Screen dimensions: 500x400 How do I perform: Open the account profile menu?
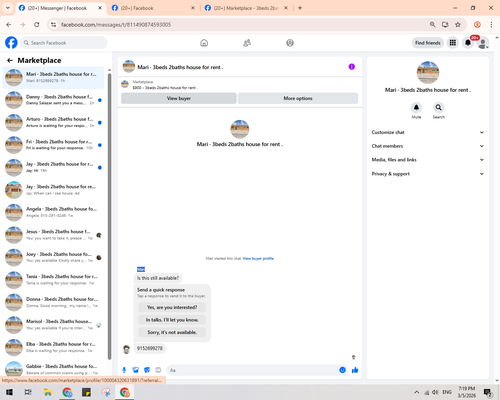tap(483, 43)
